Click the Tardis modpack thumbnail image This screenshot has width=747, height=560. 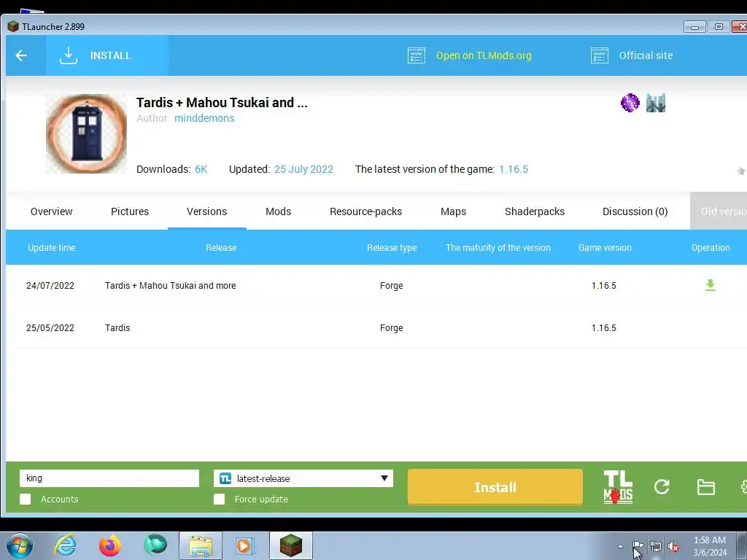click(86, 133)
